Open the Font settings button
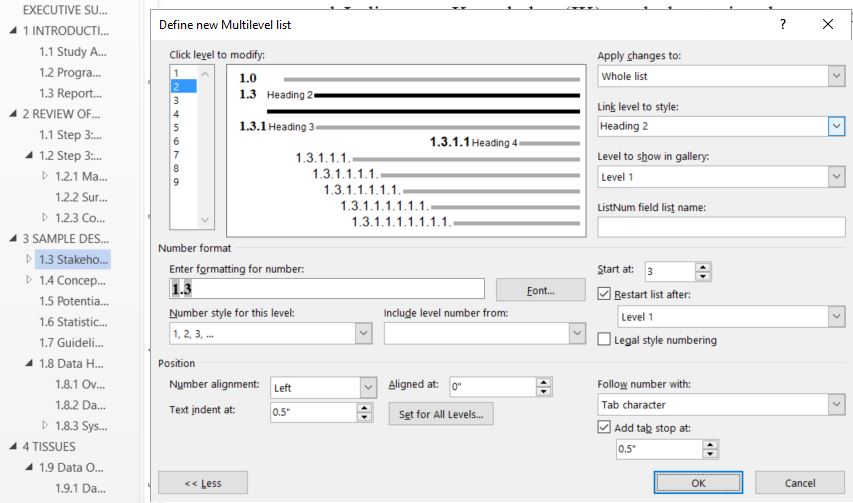This screenshot has width=853, height=503. pos(540,290)
